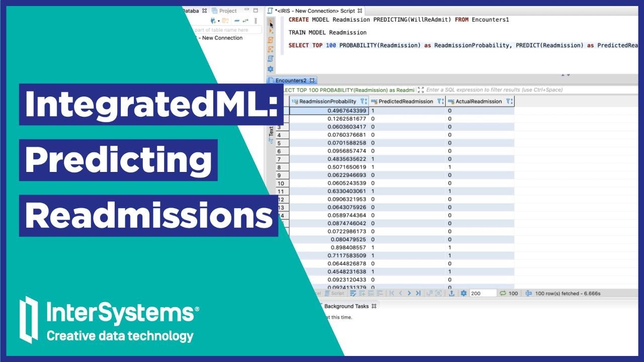Click the row count icon before status text
The image size is (644, 362).
[x=528, y=293]
